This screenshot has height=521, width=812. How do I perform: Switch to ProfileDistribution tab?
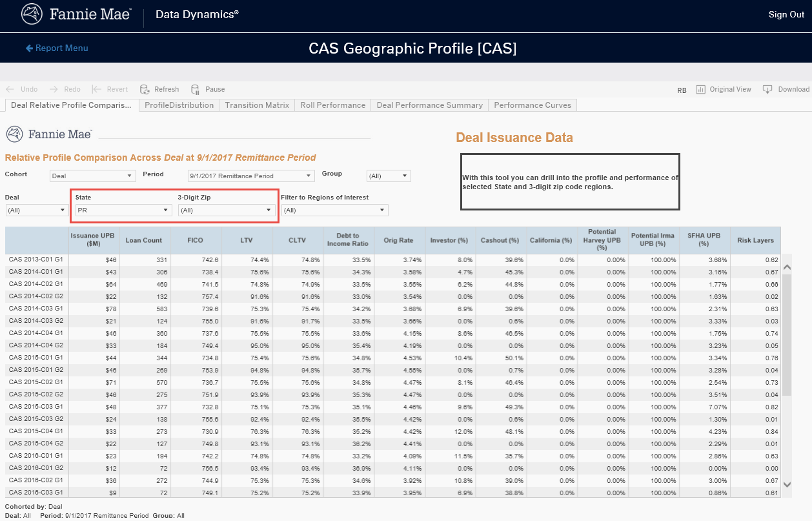click(x=179, y=105)
